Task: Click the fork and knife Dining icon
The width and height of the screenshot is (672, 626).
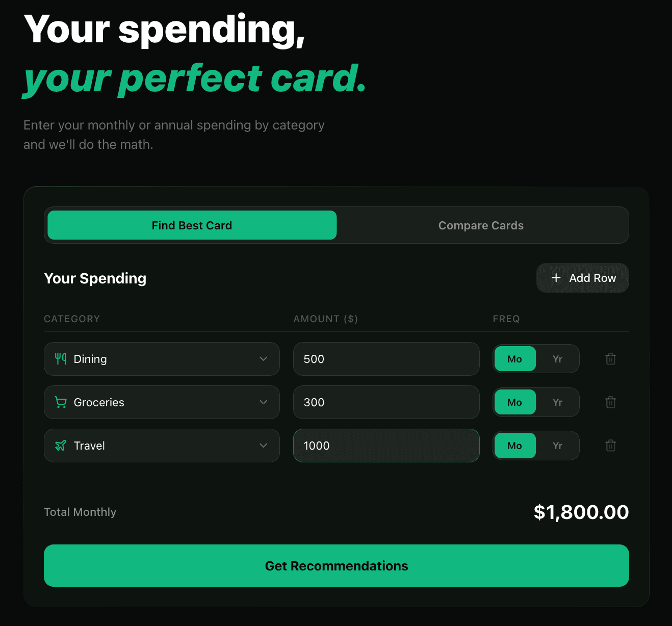Action: [x=61, y=359]
